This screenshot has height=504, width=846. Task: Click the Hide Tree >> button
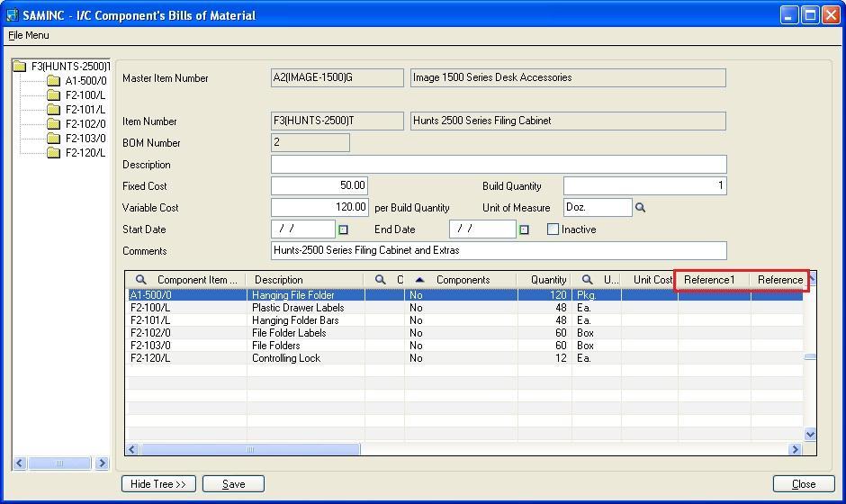158,484
